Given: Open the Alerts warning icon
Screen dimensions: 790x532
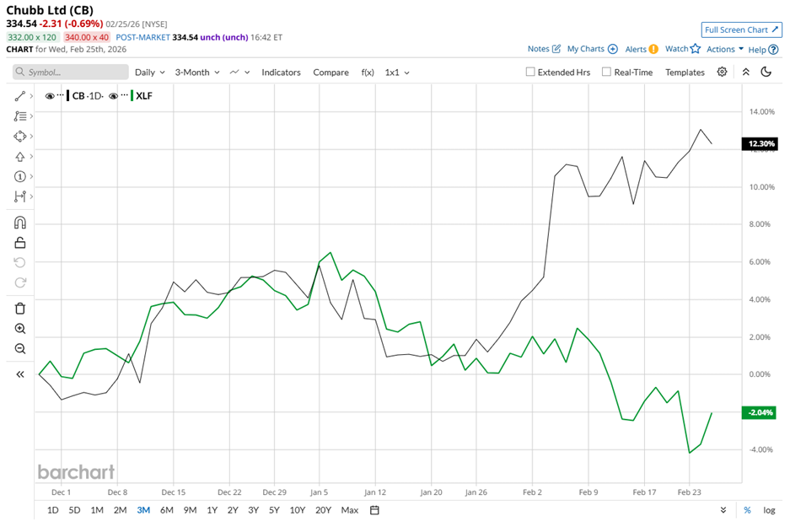Looking at the screenshot, I should (653, 49).
